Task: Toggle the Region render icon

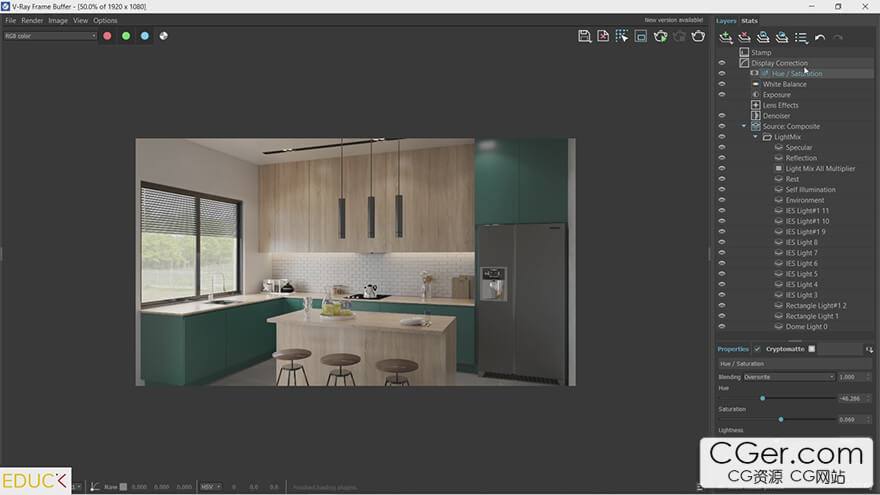Action: pyautogui.click(x=641, y=36)
